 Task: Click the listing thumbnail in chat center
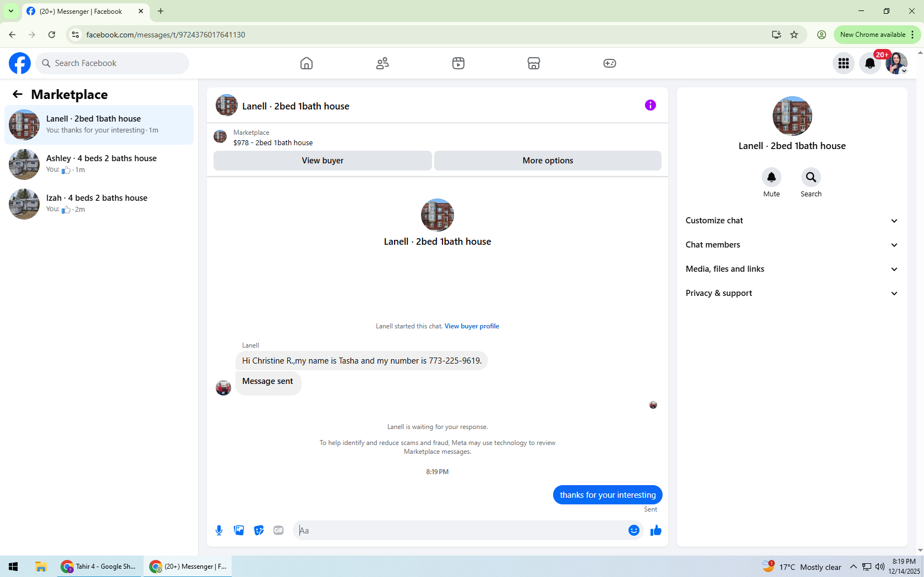click(438, 215)
